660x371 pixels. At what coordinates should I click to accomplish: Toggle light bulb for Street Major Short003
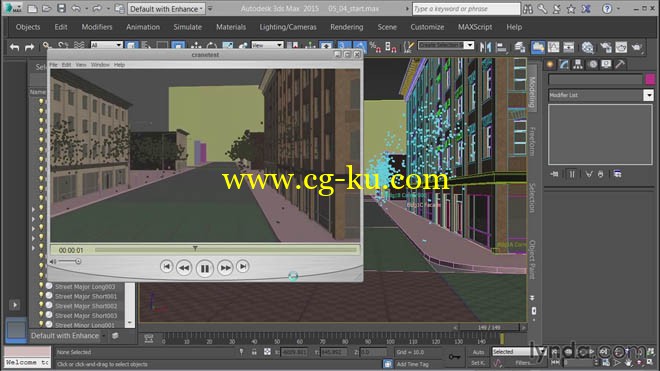pos(41,315)
